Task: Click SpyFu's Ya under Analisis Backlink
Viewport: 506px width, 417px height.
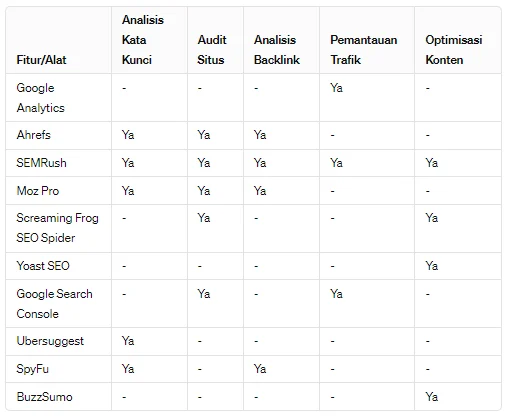Action: (260, 369)
